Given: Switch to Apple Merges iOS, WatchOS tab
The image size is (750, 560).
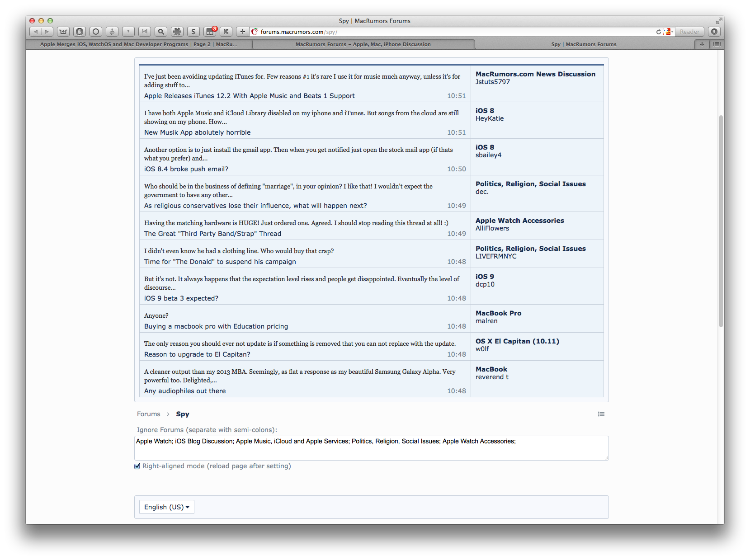Looking at the screenshot, I should [139, 44].
